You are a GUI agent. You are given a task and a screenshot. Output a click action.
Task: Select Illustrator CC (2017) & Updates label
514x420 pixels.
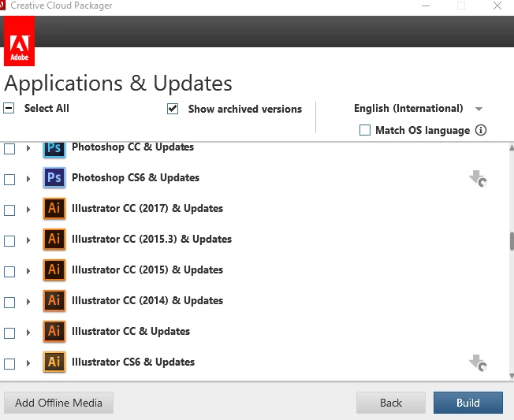point(147,208)
